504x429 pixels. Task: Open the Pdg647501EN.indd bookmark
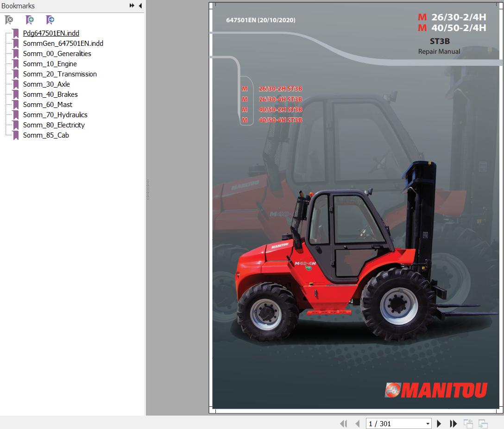point(51,33)
